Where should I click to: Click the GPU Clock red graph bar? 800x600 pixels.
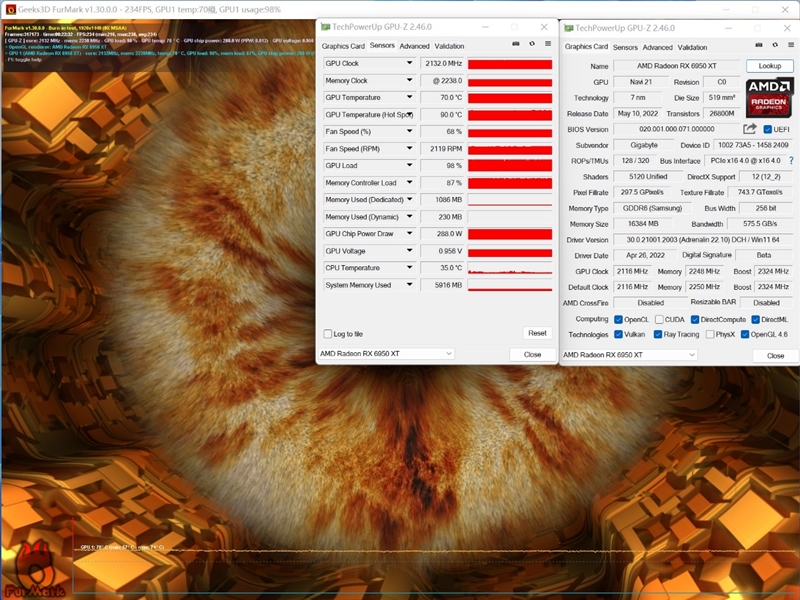pos(510,64)
